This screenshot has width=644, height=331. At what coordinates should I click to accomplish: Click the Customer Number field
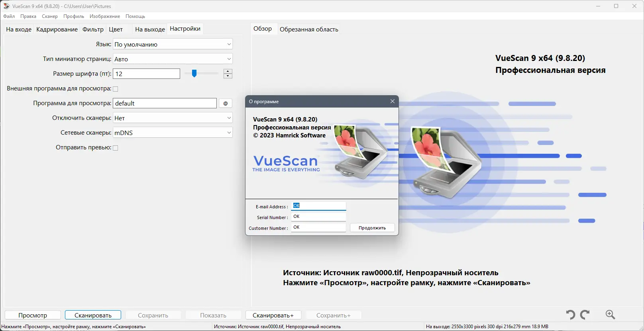coord(319,227)
